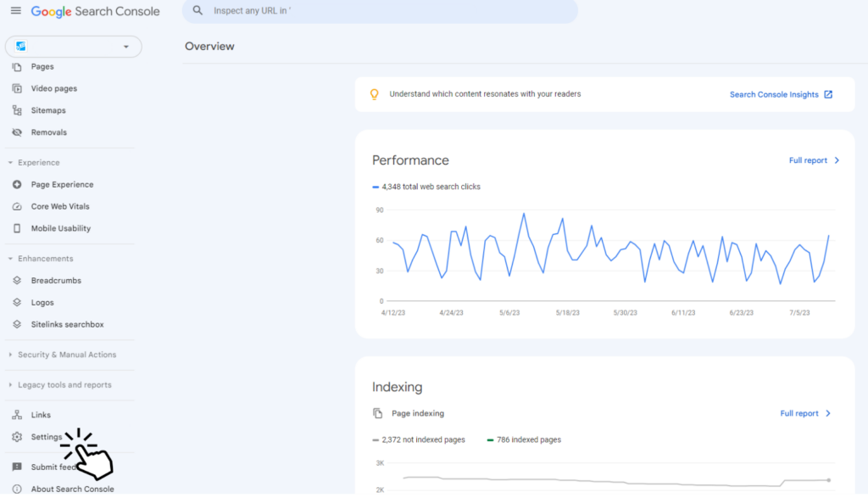The width and height of the screenshot is (868, 498).
Task: Open the Video pages report
Action: point(53,88)
